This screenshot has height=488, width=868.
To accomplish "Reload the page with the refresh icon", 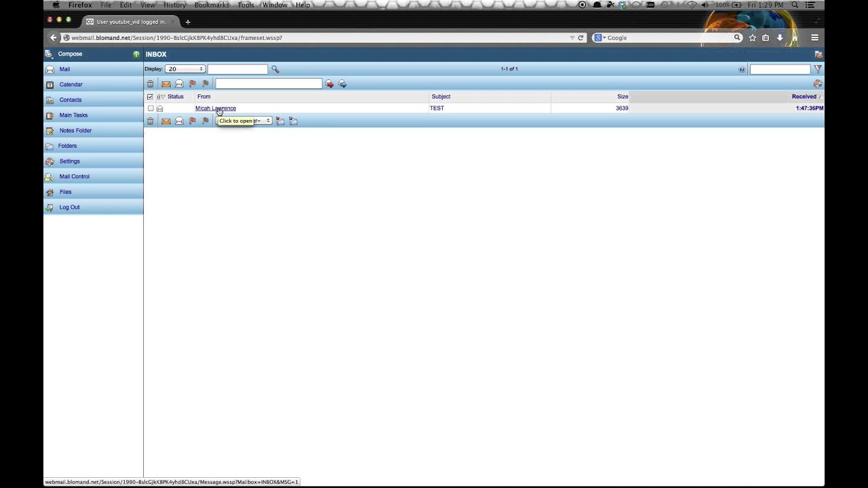I will [580, 38].
